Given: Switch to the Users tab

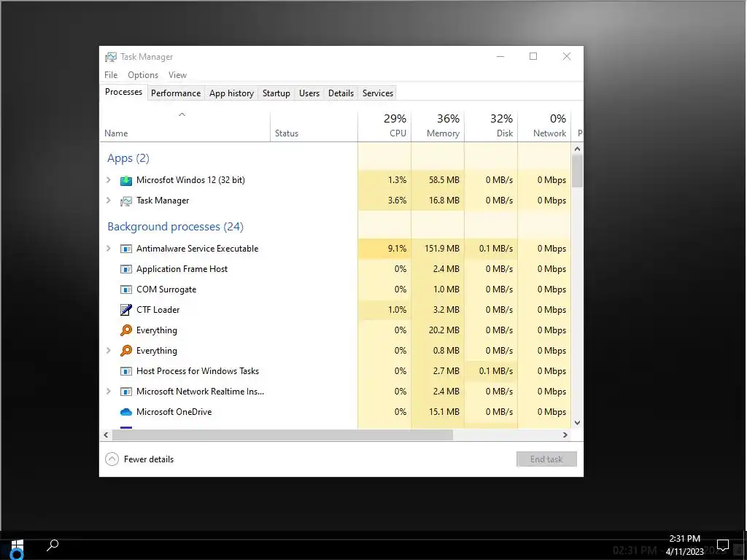Looking at the screenshot, I should click(309, 93).
